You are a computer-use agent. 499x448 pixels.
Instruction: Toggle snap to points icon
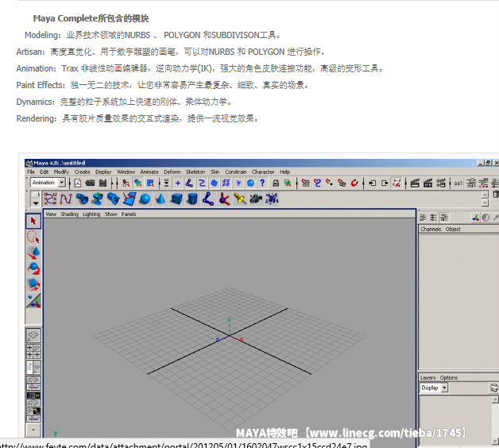[330, 183]
